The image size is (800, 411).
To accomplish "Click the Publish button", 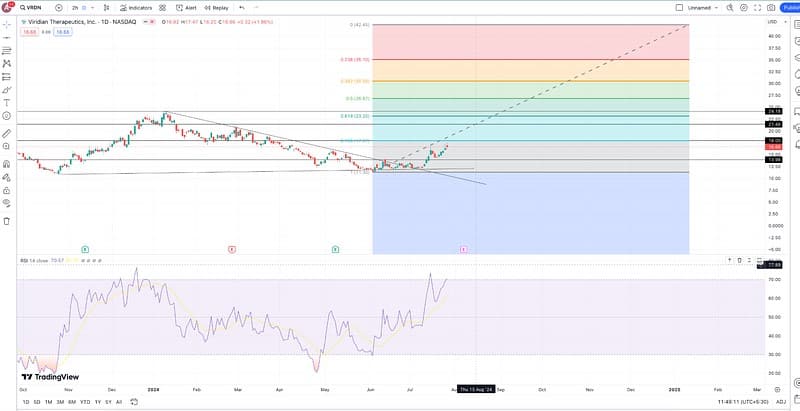I will [790, 7].
